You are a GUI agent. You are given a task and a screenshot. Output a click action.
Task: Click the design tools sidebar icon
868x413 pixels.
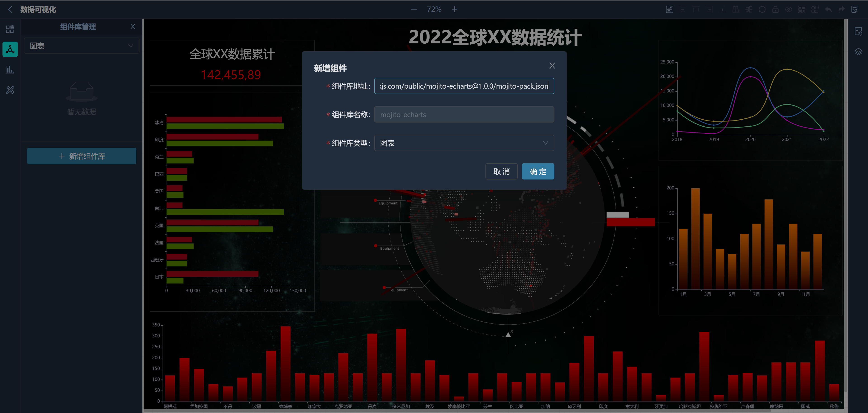tap(10, 90)
